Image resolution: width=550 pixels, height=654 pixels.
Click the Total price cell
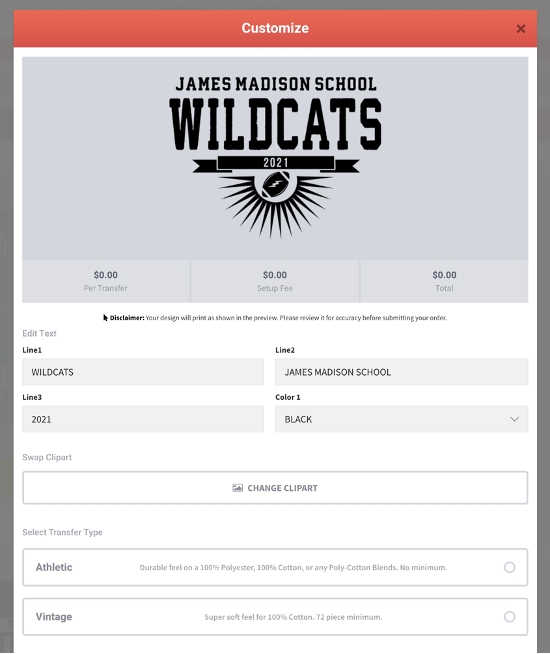click(444, 281)
